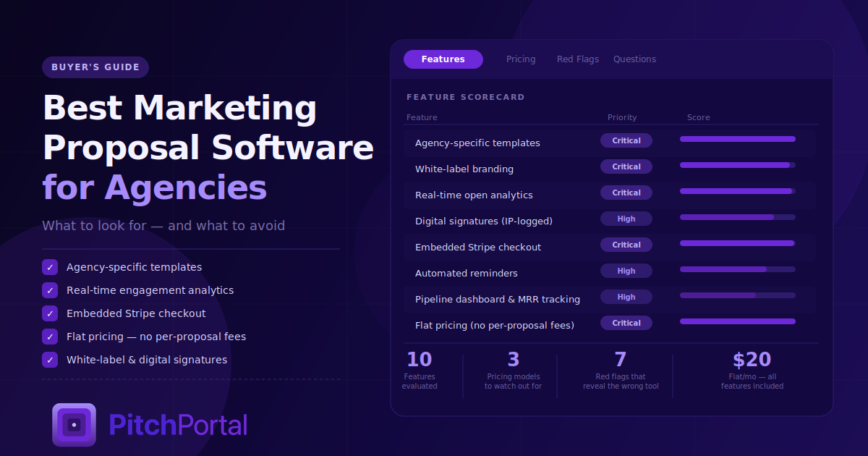Click Critical badge for White-label branding

[x=626, y=166]
